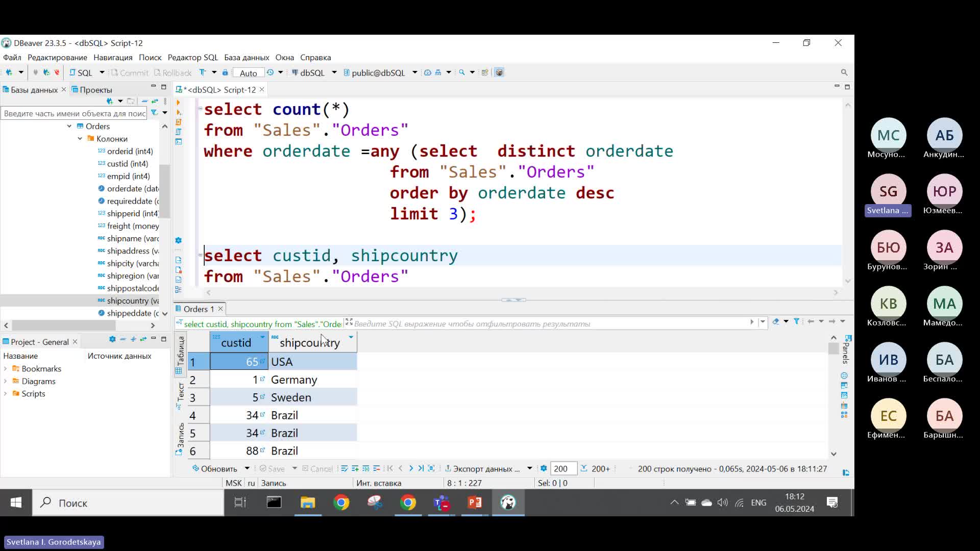This screenshot has height=551, width=980.
Task: Collapse the Колонки folder node
Action: [80, 139]
